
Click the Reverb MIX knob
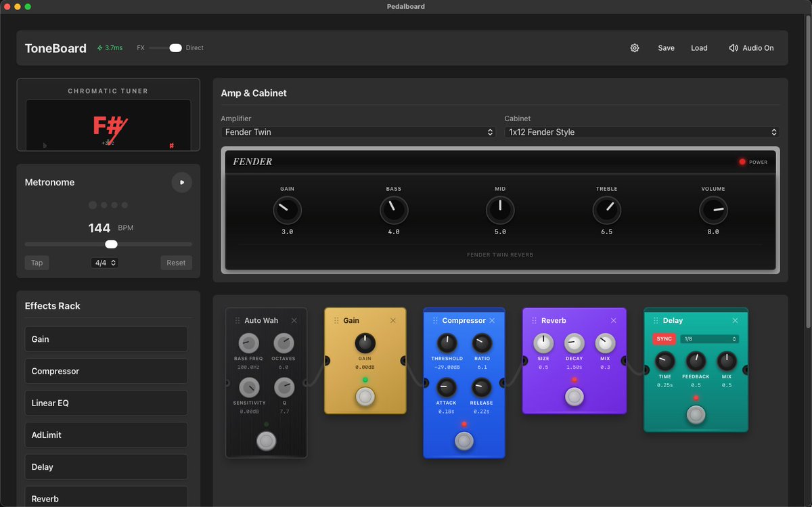tap(605, 343)
